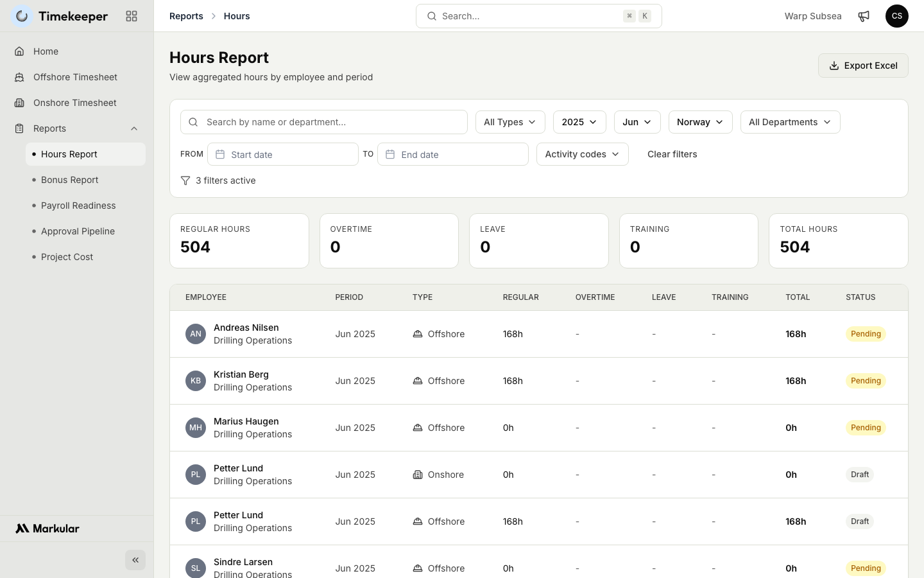This screenshot has height=578, width=924.
Task: Click the PERIOD column header
Action: tap(349, 297)
